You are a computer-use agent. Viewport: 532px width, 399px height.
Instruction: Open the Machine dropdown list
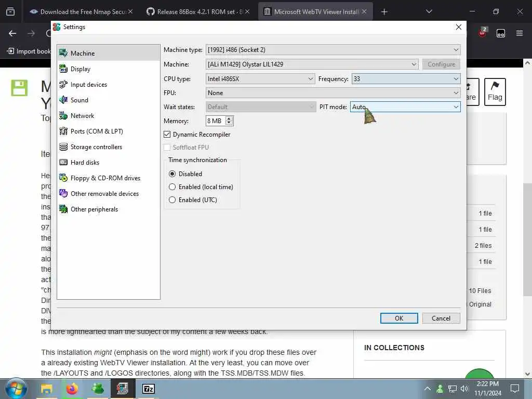pos(312,64)
